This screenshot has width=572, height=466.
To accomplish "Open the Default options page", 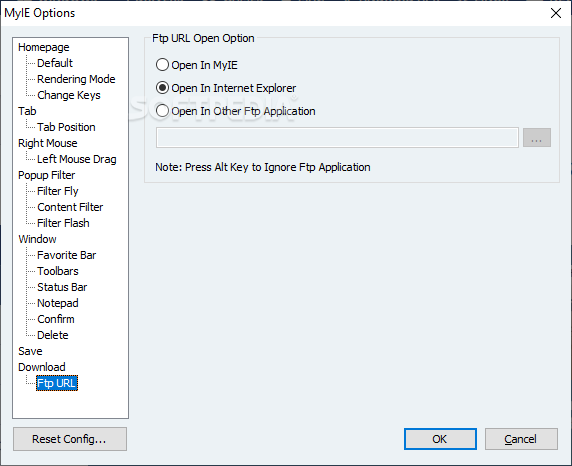I will tap(55, 63).
